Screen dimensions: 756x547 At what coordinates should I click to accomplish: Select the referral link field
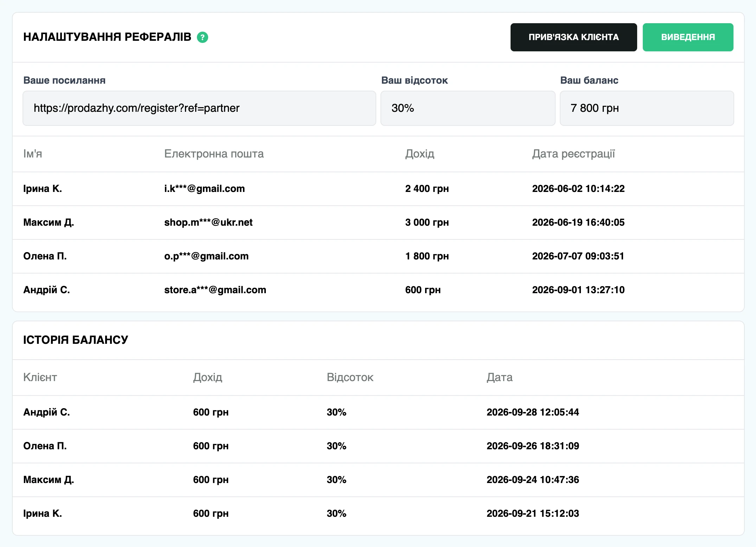click(199, 108)
